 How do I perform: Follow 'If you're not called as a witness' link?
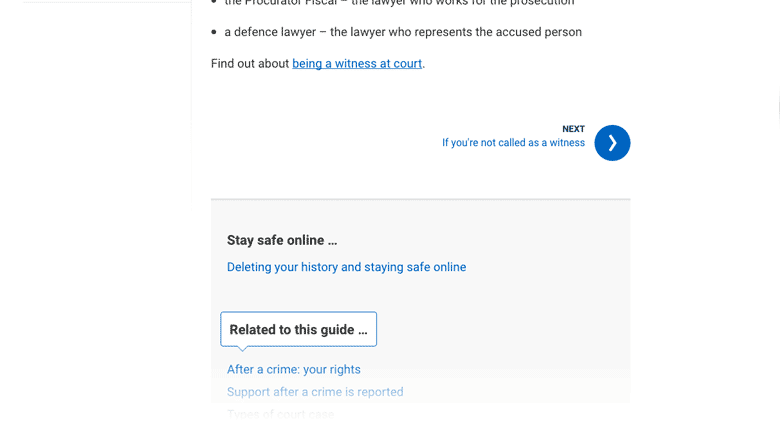point(513,143)
